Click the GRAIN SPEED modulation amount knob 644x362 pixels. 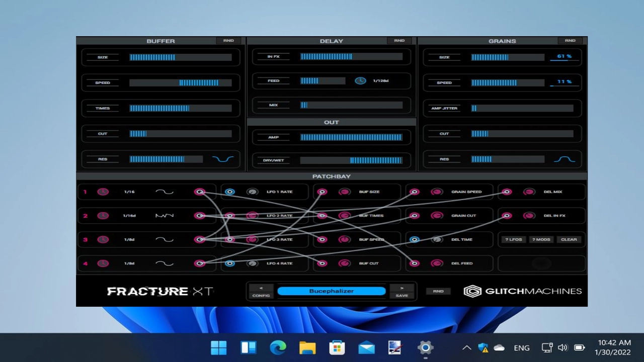437,192
